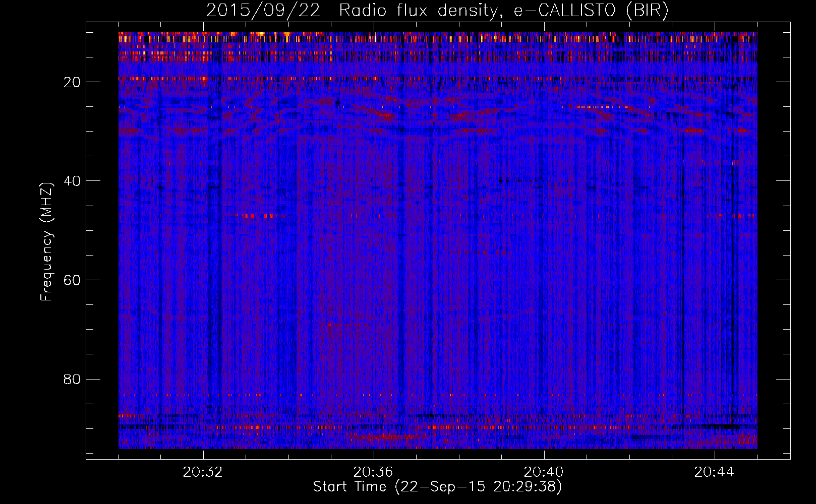Screen dimensions: 816x504
Task: Click the red emission patch at bottom near 20:36
Action: point(383,437)
